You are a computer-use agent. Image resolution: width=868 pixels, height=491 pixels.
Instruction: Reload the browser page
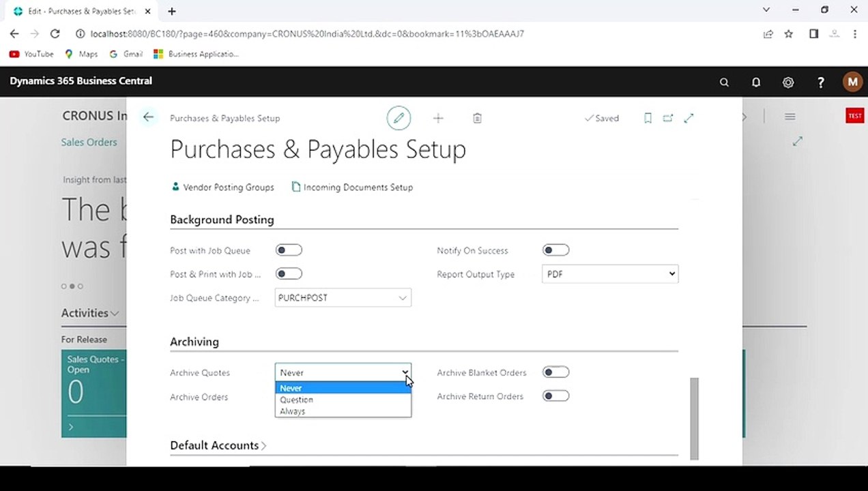click(55, 33)
